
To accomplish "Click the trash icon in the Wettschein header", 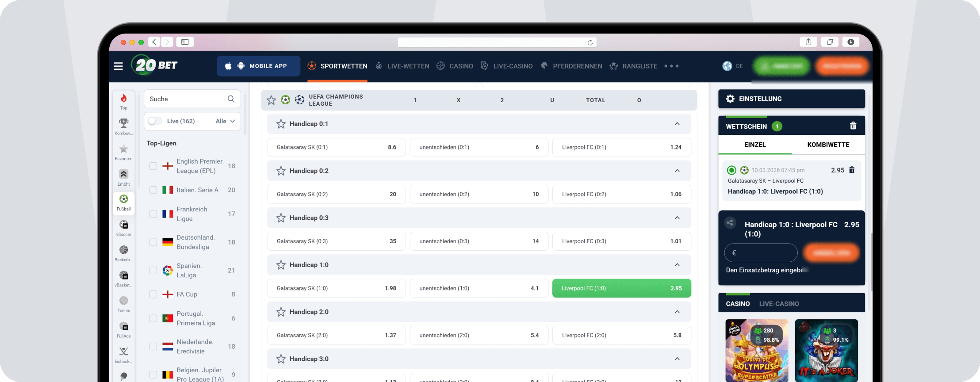I will coord(853,126).
